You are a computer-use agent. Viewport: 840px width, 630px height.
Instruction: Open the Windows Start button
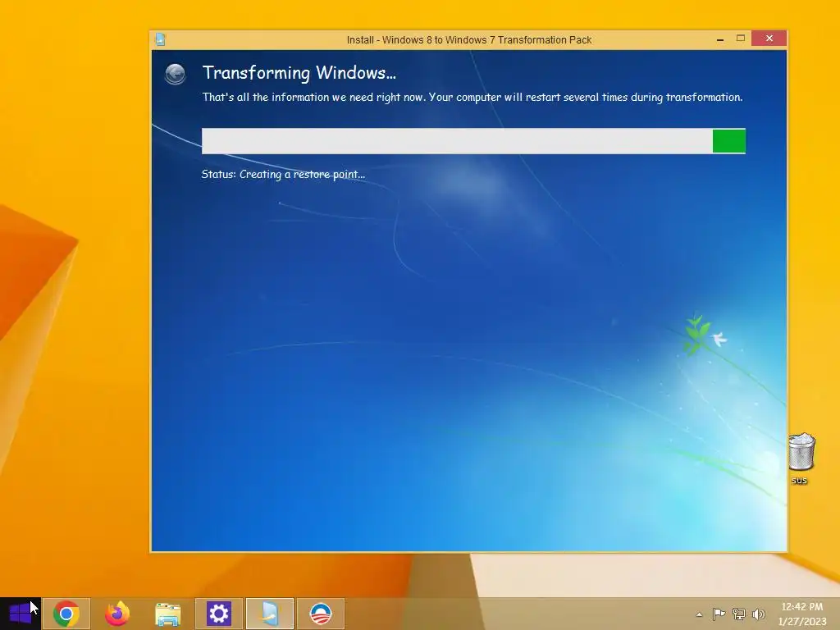[21, 614]
